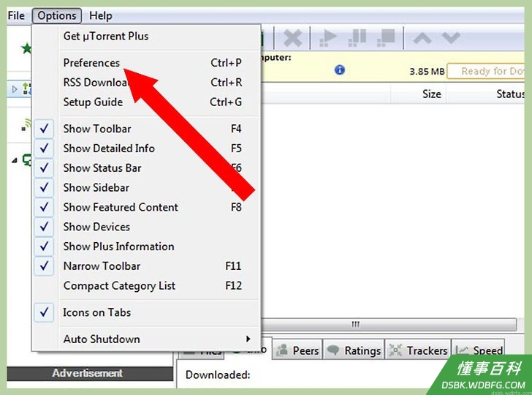
Task: Click the horizontal scrollbar thumb
Action: pyautogui.click(x=389, y=324)
